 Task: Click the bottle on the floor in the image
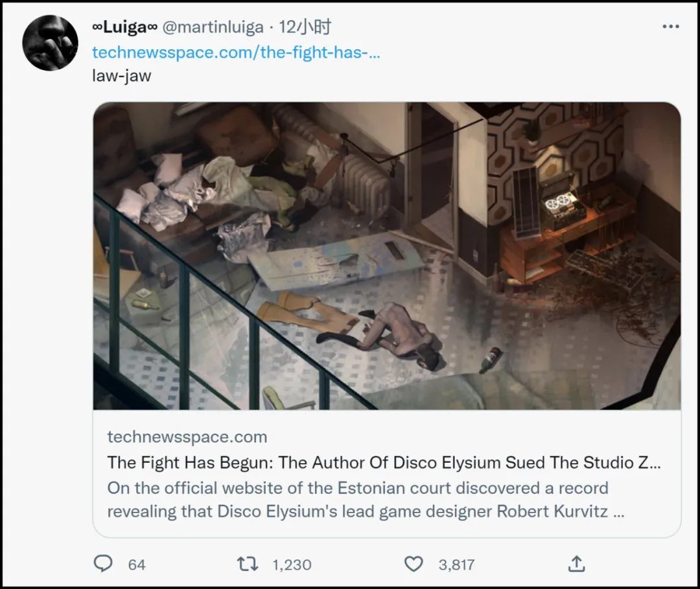pyautogui.click(x=491, y=360)
